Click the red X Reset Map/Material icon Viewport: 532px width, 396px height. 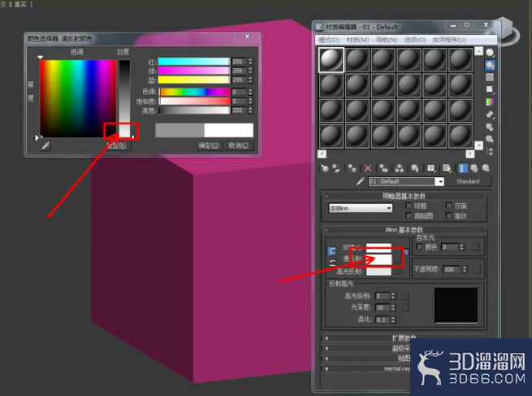click(368, 168)
